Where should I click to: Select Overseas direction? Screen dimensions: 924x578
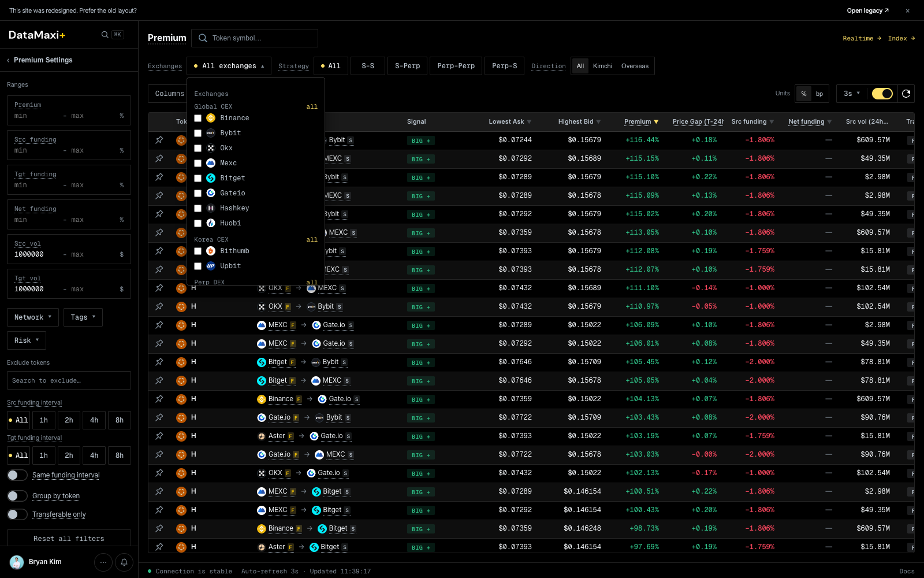[x=635, y=66]
